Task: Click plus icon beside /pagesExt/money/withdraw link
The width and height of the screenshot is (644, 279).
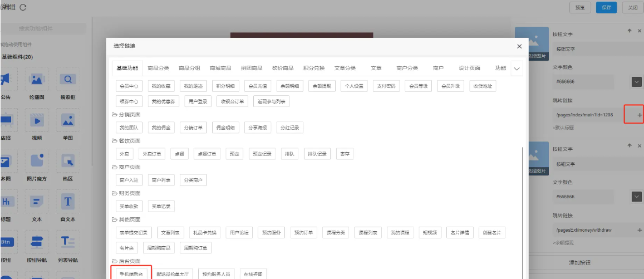Action: tap(640, 230)
